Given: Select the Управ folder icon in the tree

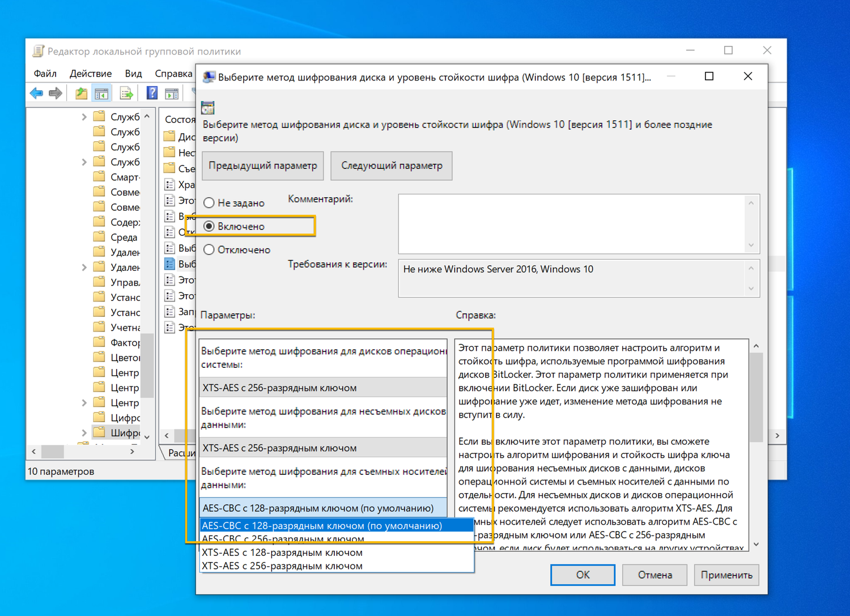Looking at the screenshot, I should click(100, 282).
